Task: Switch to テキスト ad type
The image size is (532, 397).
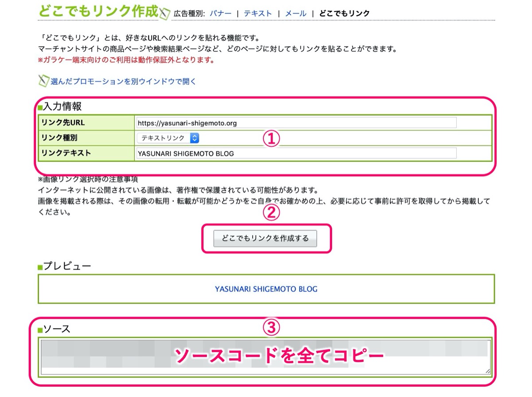Action: pyautogui.click(x=258, y=13)
